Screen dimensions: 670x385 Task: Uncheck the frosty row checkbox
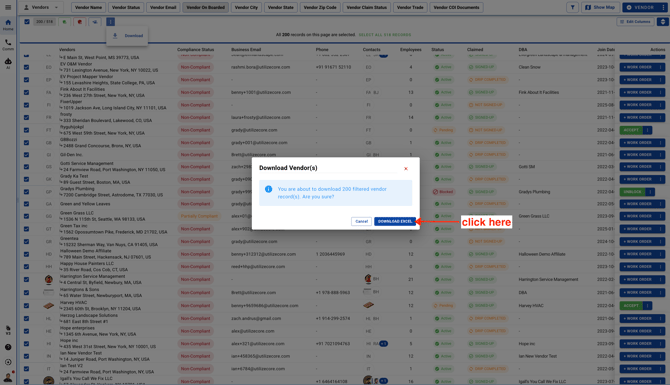[26, 117]
